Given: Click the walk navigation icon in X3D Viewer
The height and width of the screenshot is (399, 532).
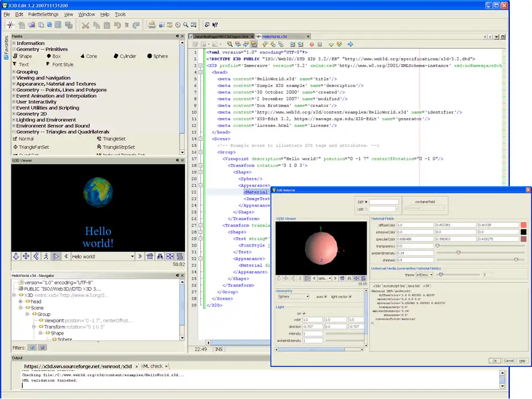Looking at the screenshot, I should point(46,257).
